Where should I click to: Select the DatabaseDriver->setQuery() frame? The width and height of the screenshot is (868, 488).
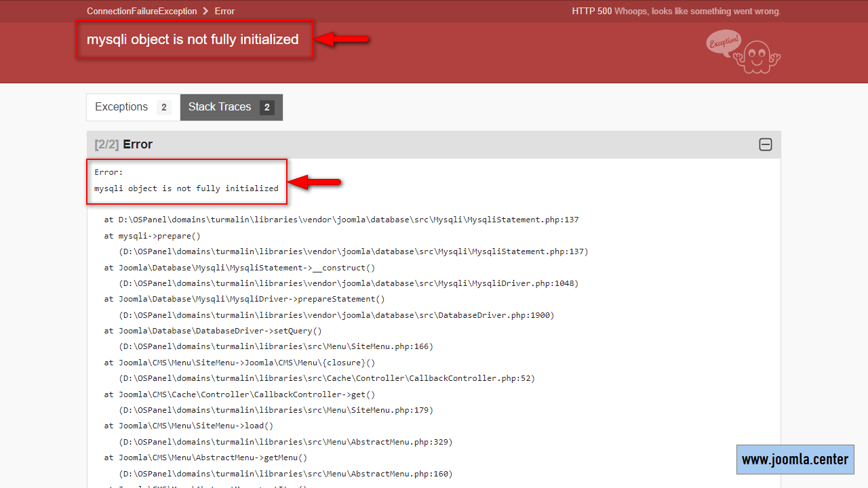(x=213, y=331)
